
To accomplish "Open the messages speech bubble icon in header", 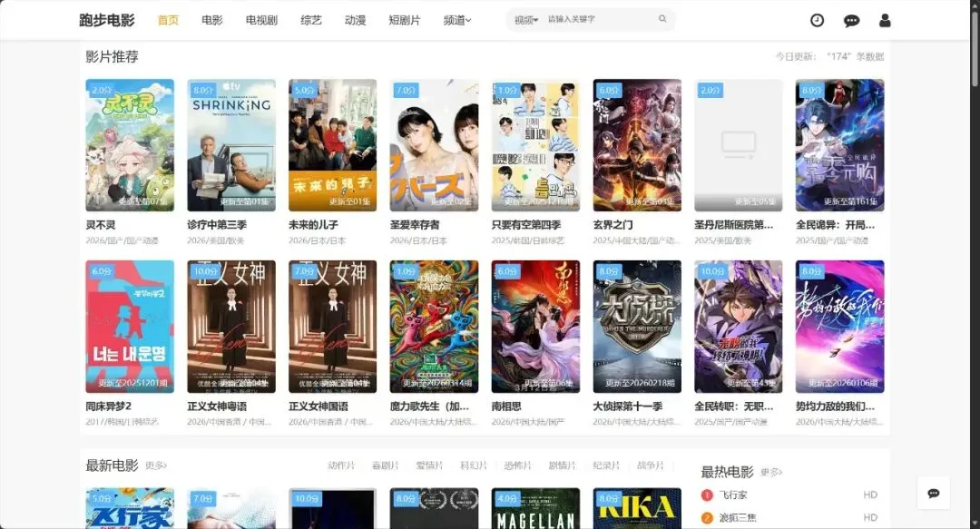I will click(851, 21).
